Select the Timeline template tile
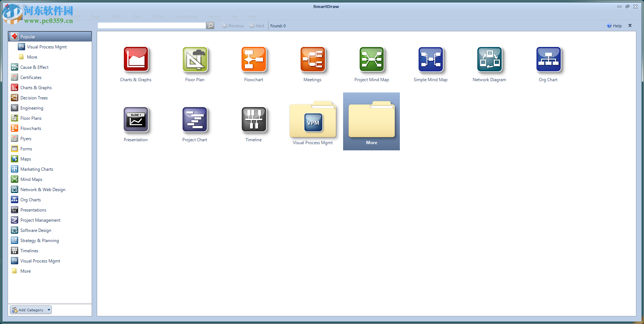Screen dimensions: 644x324 [x=254, y=124]
